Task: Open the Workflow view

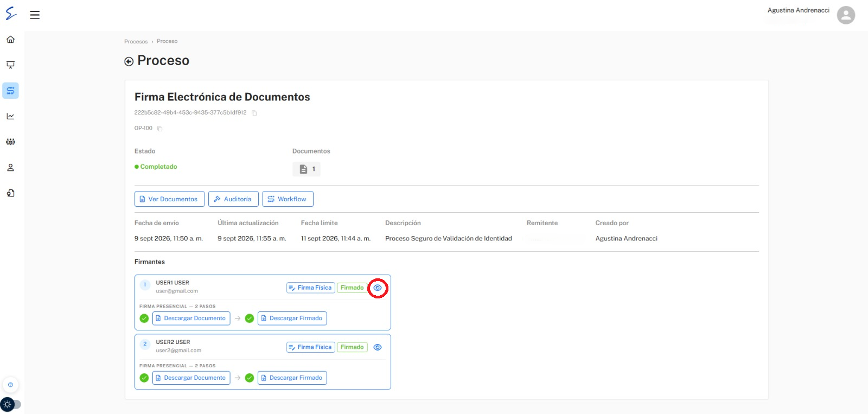Action: (288, 199)
